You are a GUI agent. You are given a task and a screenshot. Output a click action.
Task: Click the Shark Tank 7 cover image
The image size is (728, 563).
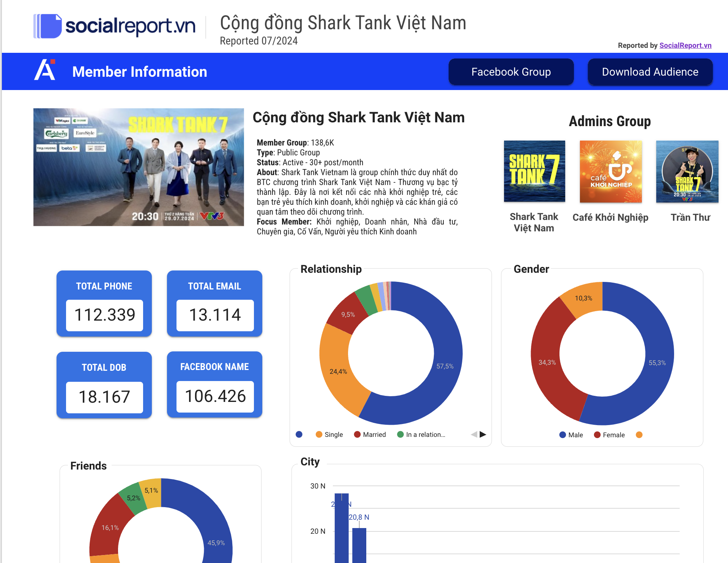139,167
